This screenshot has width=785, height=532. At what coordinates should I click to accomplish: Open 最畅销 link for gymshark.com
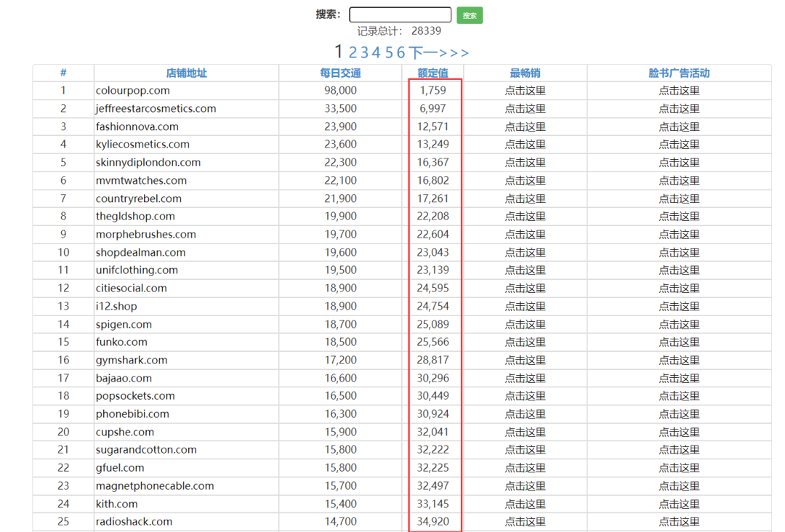[x=526, y=360]
